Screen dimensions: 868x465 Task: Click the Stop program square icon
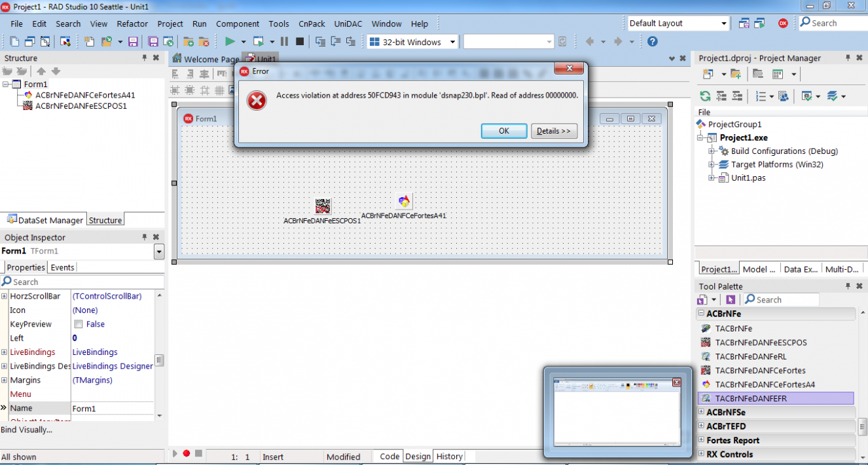coord(300,41)
